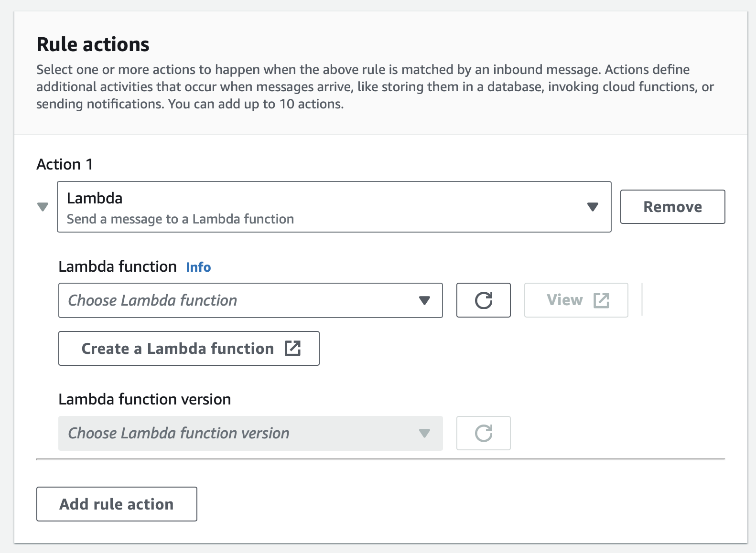The image size is (756, 553).
Task: Collapse Action 1 with the disclosure triangle
Action: (x=43, y=207)
